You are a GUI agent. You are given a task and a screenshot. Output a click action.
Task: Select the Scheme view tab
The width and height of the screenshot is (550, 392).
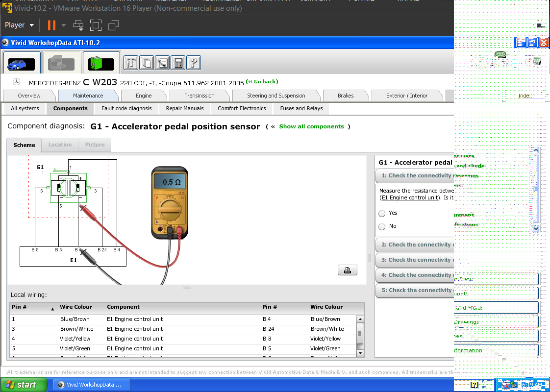pos(24,145)
